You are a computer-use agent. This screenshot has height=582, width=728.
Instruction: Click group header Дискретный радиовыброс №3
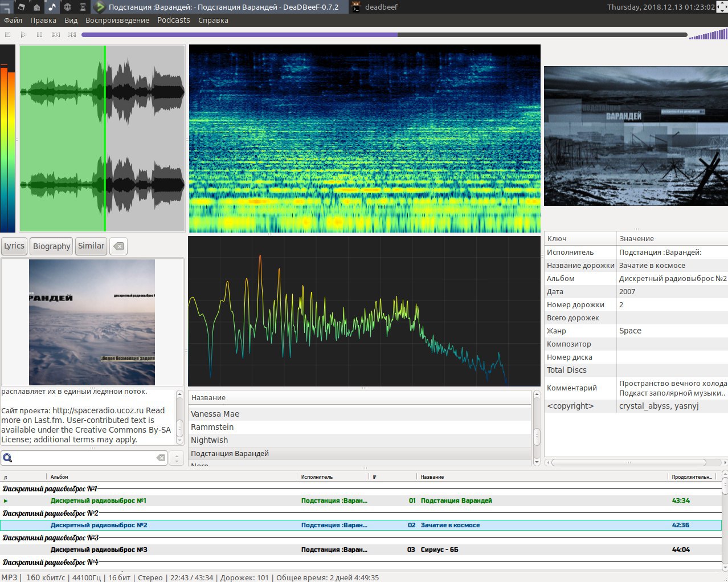pyautogui.click(x=50, y=538)
